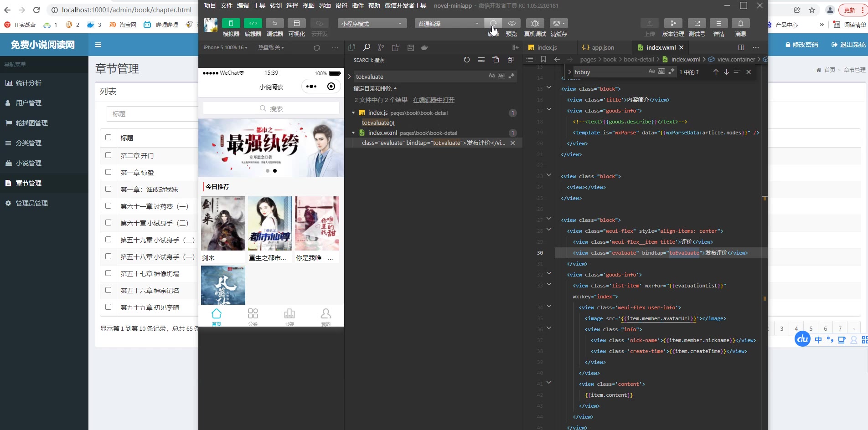Click the preview (预览) eye icon
868x430 pixels.
pyautogui.click(x=511, y=24)
